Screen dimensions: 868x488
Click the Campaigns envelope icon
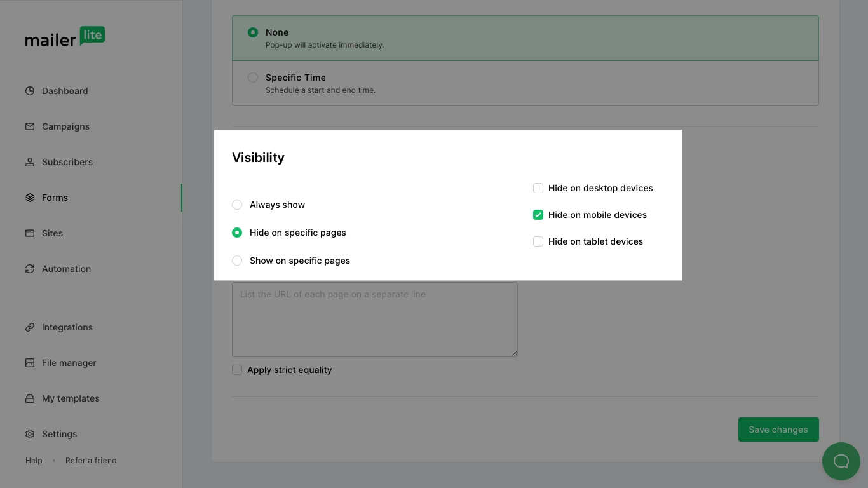30,126
